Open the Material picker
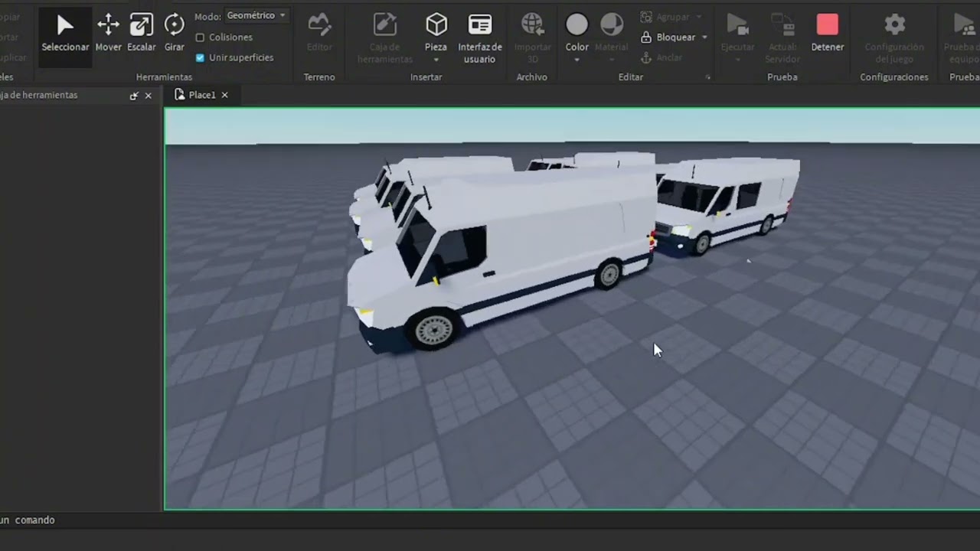The height and width of the screenshot is (551, 980). point(611,34)
